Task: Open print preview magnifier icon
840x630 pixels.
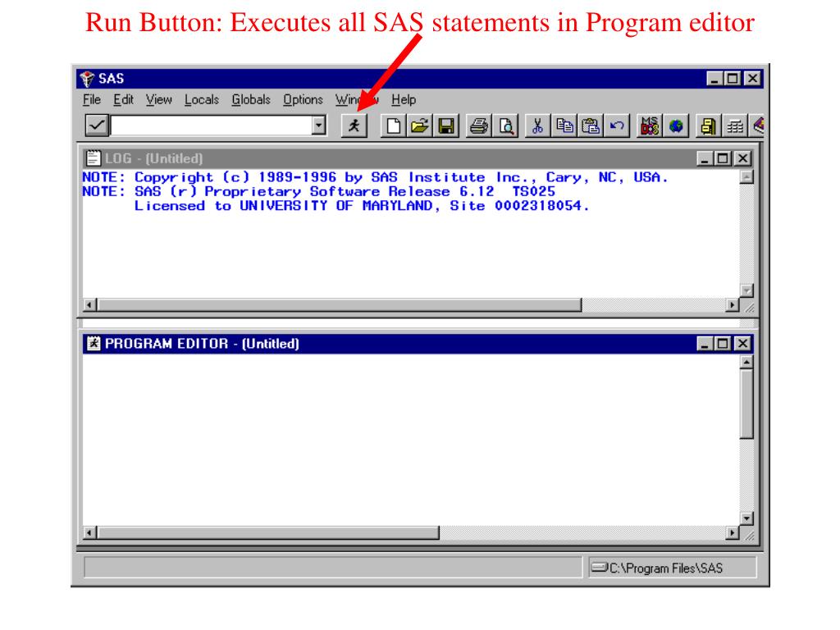Action: click(x=505, y=126)
